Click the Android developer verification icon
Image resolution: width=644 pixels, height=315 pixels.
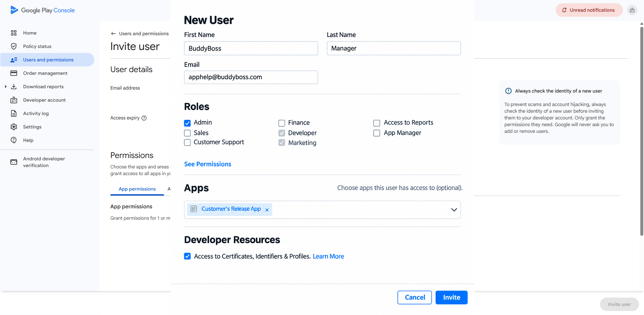[14, 162]
